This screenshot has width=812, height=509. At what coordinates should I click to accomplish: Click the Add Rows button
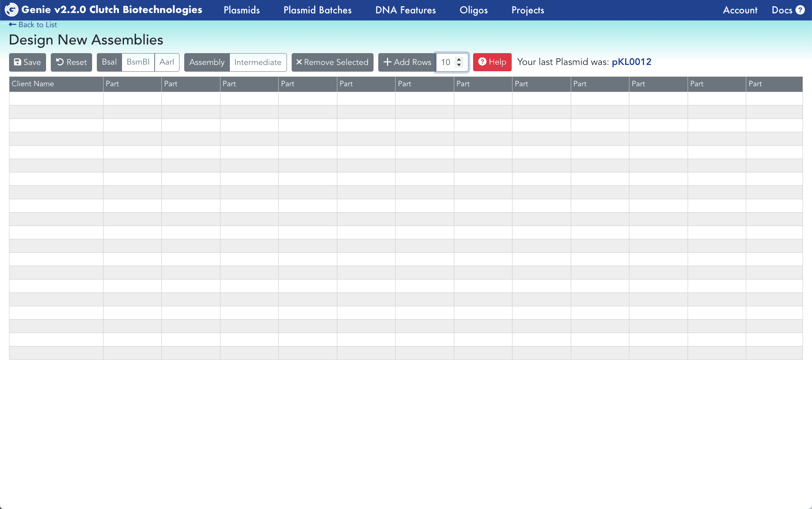click(x=407, y=62)
